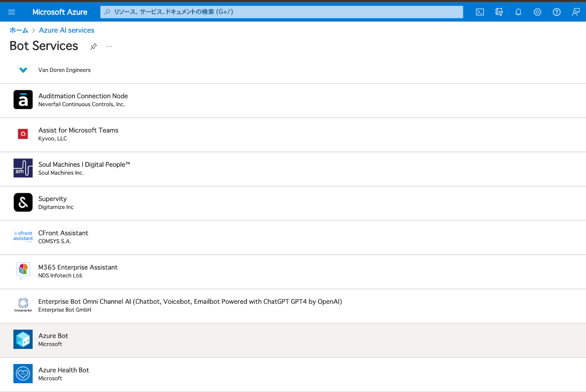Click the Supervity logo icon

pyautogui.click(x=23, y=202)
